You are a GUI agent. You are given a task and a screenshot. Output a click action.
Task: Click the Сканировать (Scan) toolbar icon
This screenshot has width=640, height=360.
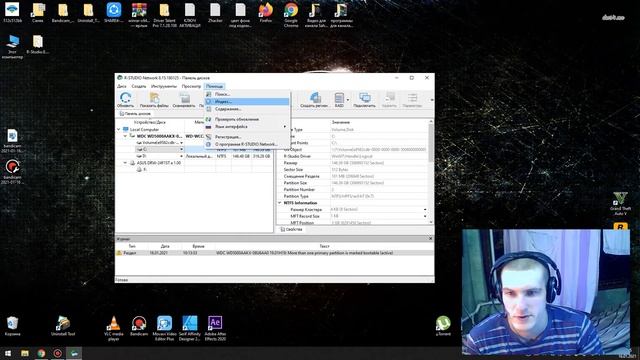184,100
